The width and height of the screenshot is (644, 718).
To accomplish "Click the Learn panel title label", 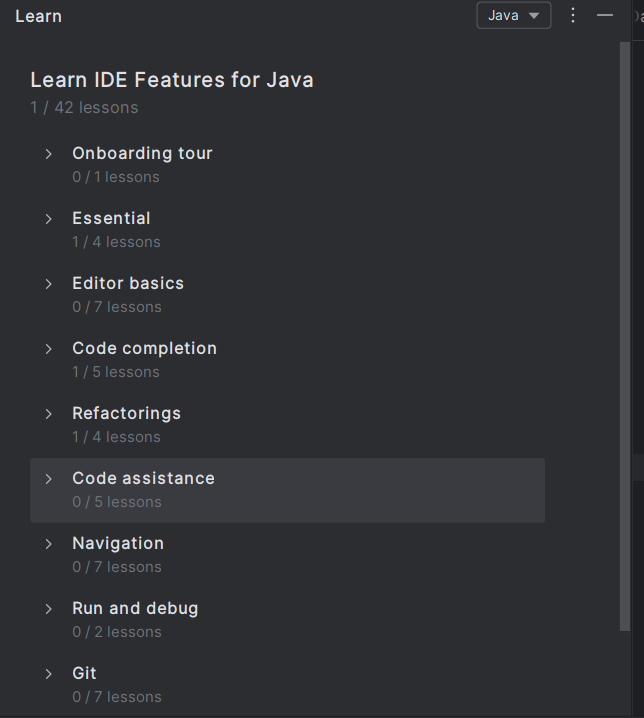I will tap(38, 16).
